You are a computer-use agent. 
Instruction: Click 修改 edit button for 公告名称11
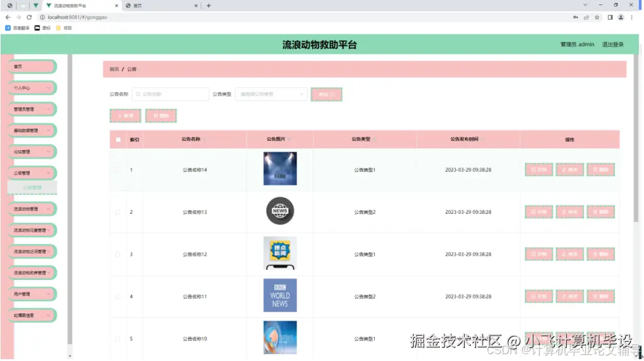tap(570, 297)
